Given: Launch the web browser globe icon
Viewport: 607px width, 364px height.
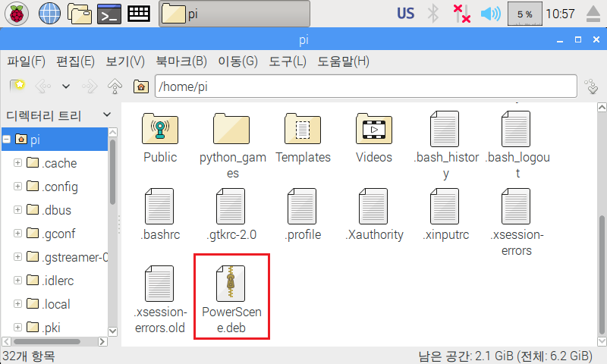Looking at the screenshot, I should click(49, 14).
